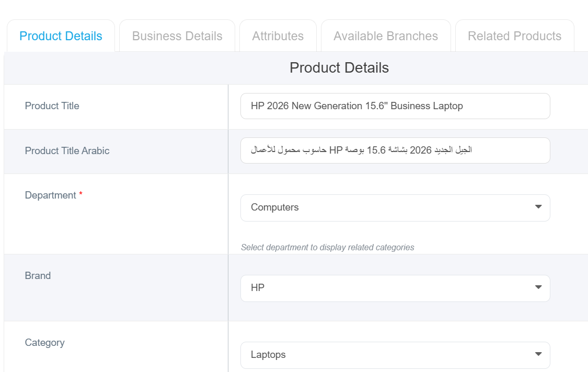This screenshot has height=372, width=588.
Task: Click the Department label text
Action: pos(50,195)
